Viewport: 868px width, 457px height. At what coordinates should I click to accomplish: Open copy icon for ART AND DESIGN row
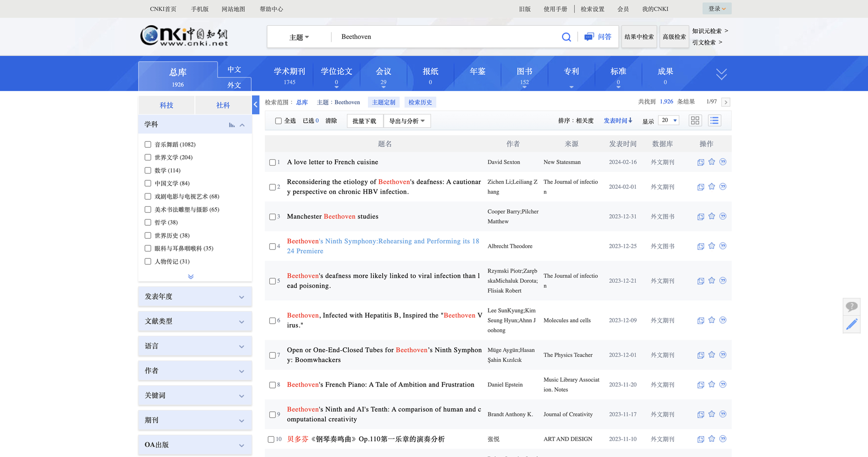point(700,439)
